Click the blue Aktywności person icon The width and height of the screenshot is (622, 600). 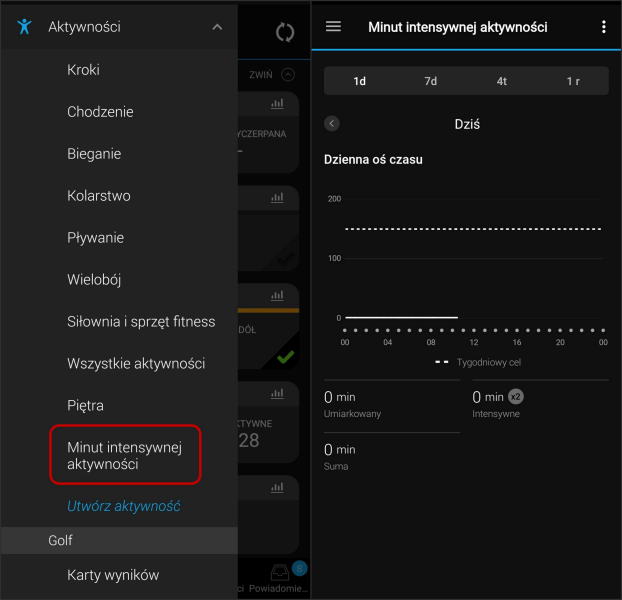pos(24,27)
